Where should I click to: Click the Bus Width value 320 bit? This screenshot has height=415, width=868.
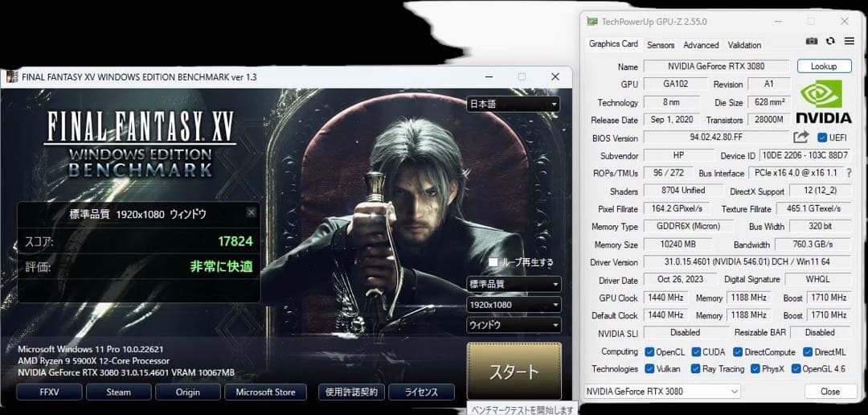[x=820, y=226]
